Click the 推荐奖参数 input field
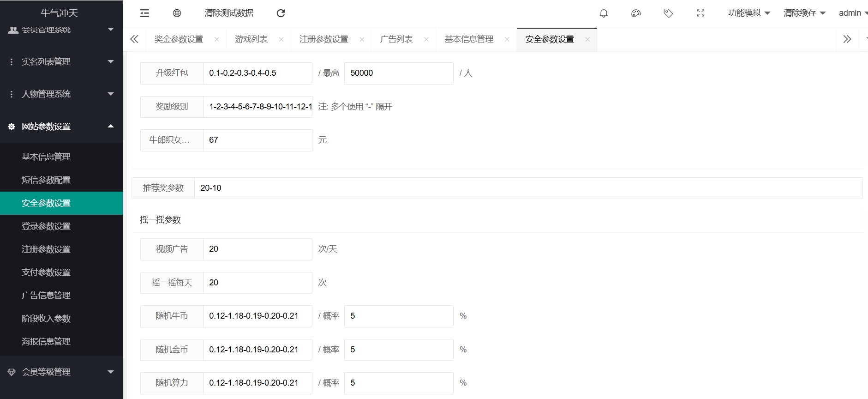The image size is (868, 399). [x=528, y=188]
